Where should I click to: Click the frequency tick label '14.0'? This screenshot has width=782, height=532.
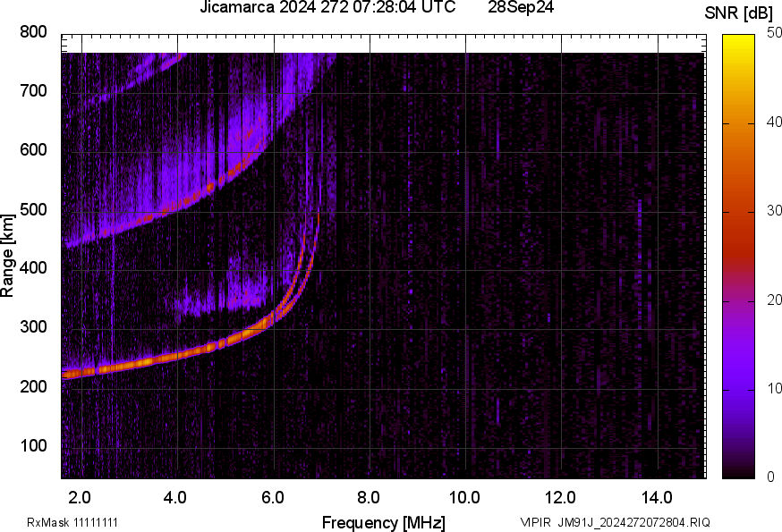657,497
